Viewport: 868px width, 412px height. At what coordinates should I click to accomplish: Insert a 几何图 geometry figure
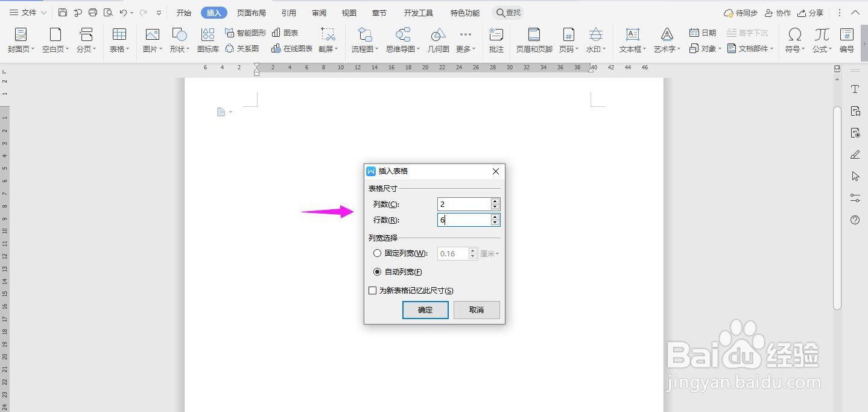tap(439, 40)
